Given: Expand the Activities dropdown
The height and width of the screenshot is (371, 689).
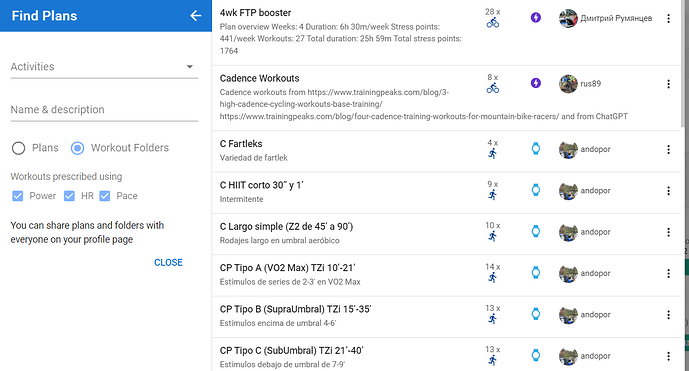Looking at the screenshot, I should click(104, 67).
